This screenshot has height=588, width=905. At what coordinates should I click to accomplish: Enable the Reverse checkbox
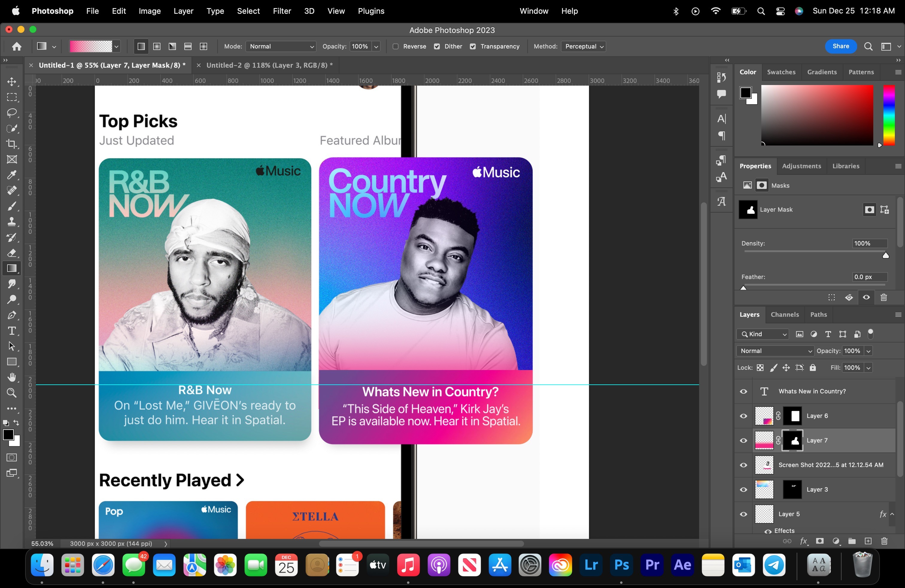395,46
